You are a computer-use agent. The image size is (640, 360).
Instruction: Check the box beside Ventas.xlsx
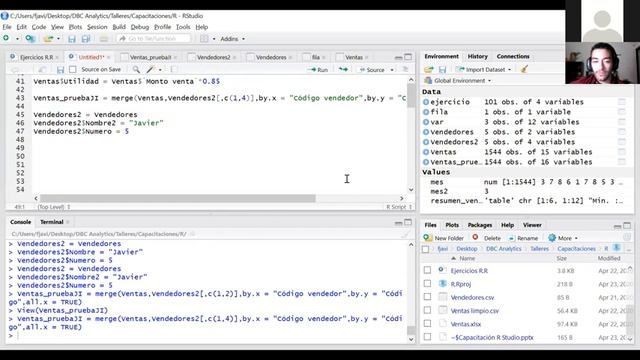tap(427, 324)
